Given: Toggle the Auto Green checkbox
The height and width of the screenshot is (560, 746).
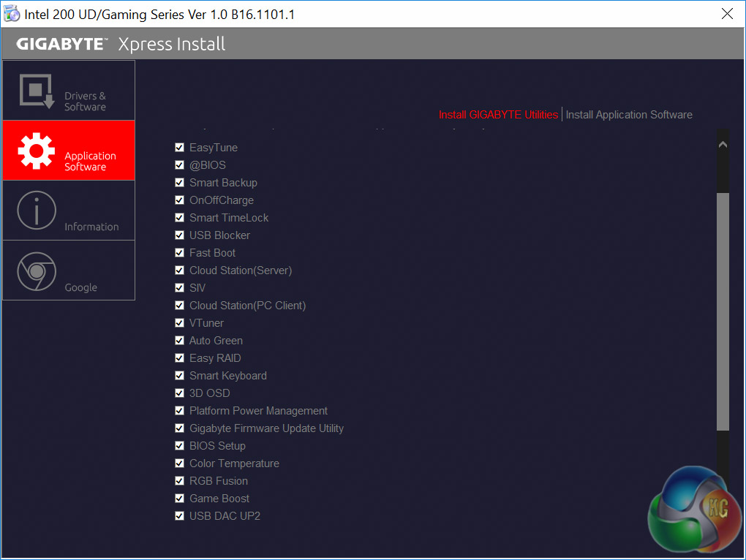Looking at the screenshot, I should pos(179,341).
